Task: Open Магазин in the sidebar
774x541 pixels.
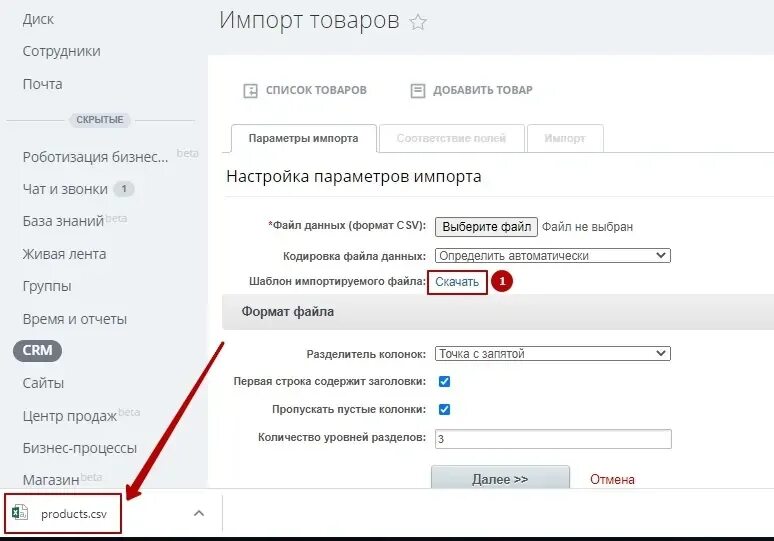Action: [x=51, y=480]
